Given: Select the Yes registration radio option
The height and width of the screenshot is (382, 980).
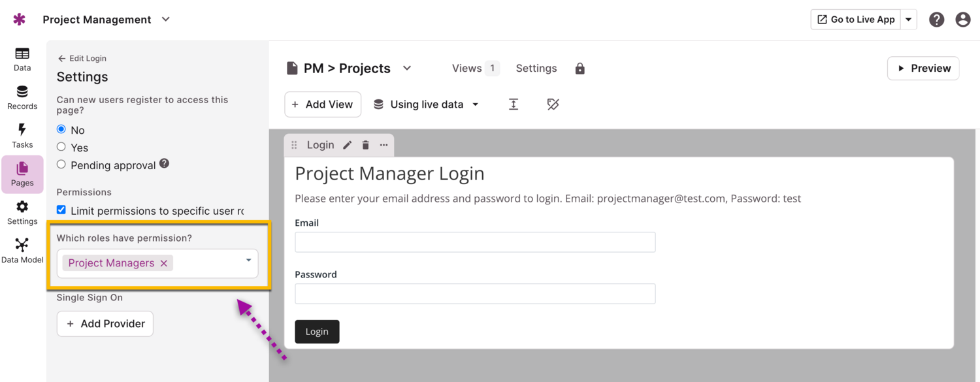Looking at the screenshot, I should coord(61,147).
